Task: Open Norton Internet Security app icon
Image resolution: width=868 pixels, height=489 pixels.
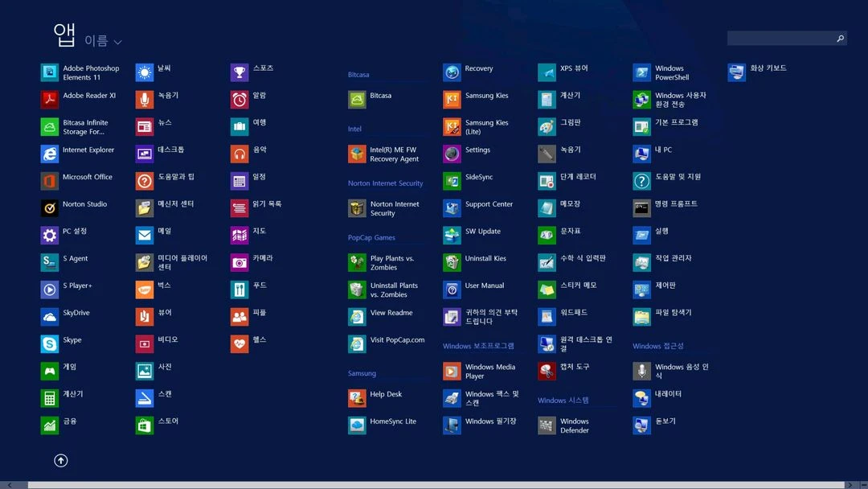Action: pos(357,208)
